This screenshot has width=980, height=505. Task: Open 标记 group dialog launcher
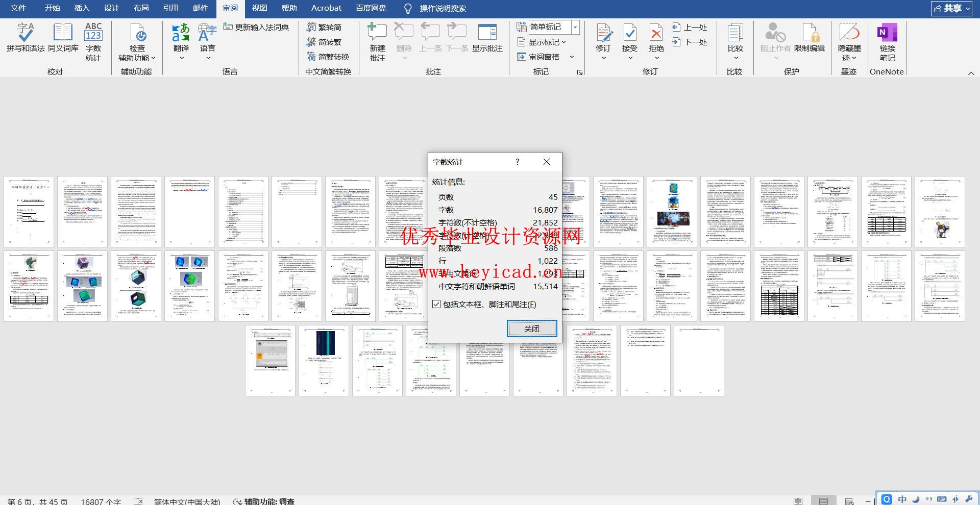[x=580, y=72]
